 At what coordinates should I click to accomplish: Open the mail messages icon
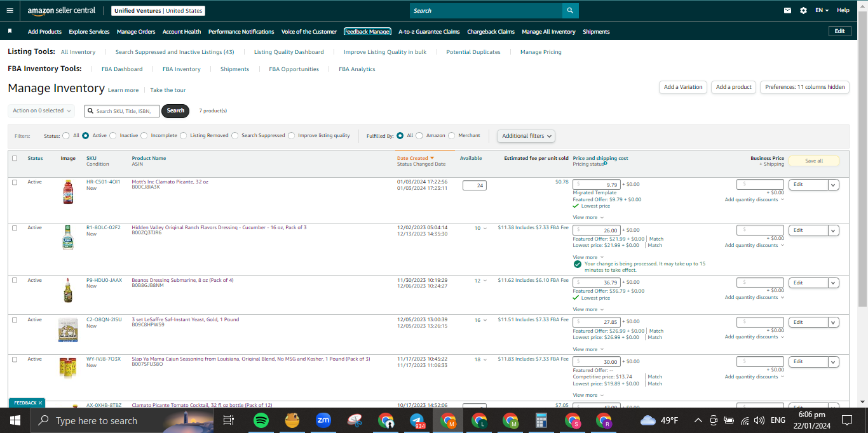[788, 10]
